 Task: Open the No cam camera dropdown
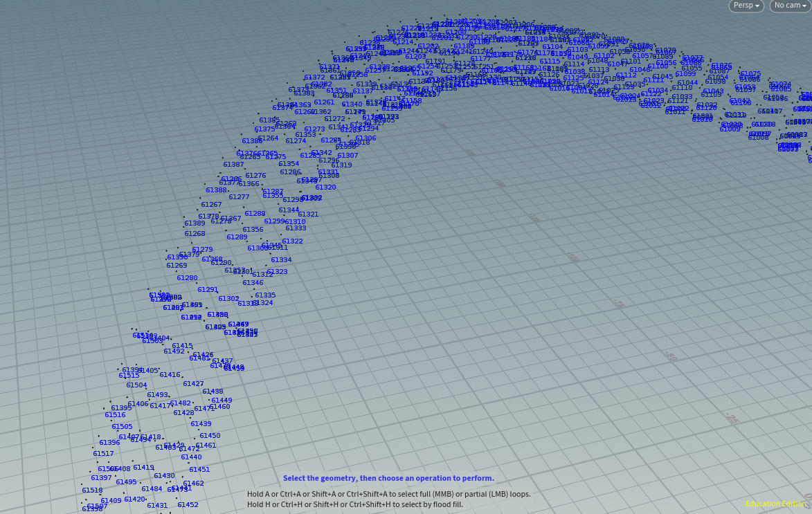pos(790,6)
